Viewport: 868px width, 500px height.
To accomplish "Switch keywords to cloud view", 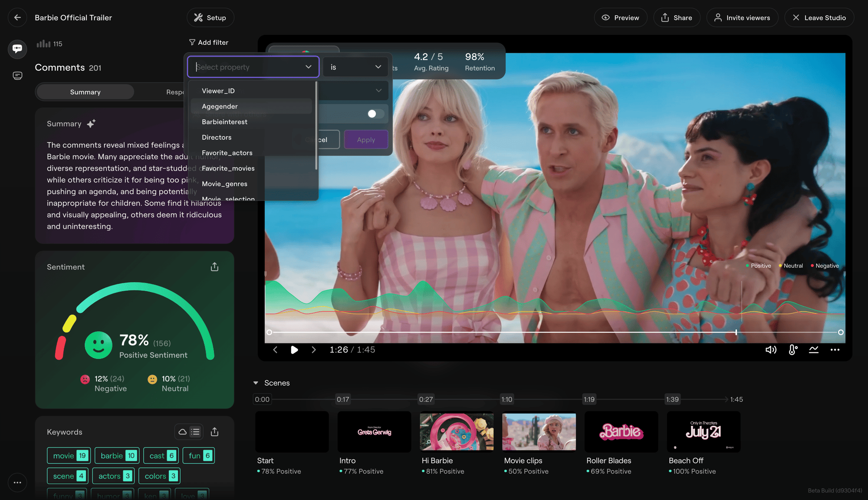I will [x=183, y=432].
